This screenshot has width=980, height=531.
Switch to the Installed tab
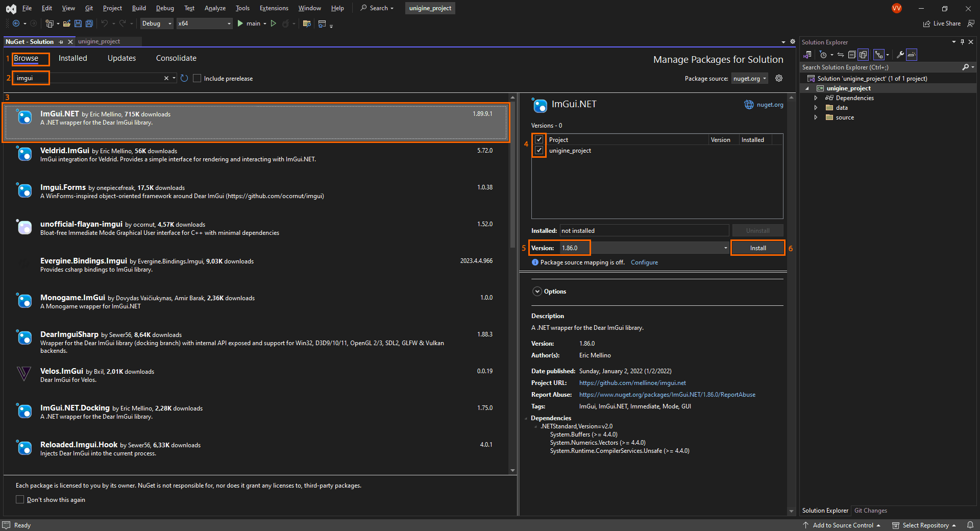(x=72, y=58)
